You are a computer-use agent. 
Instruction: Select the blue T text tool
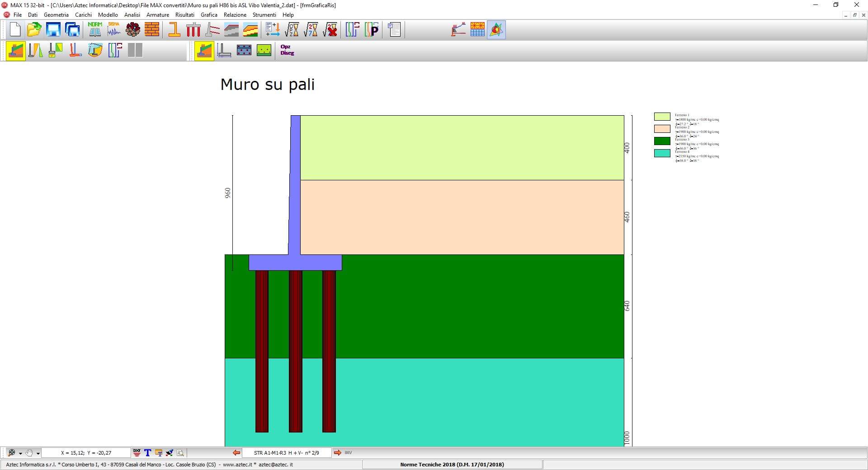147,453
